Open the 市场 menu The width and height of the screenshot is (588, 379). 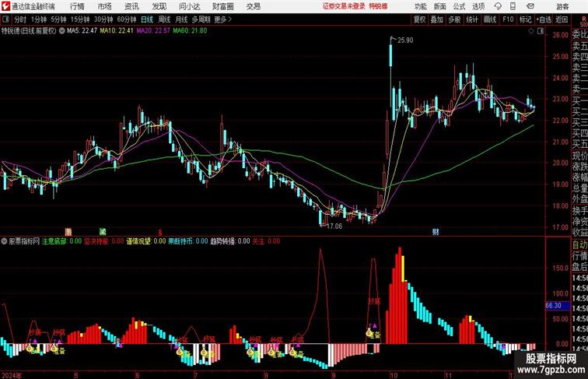[105, 6]
